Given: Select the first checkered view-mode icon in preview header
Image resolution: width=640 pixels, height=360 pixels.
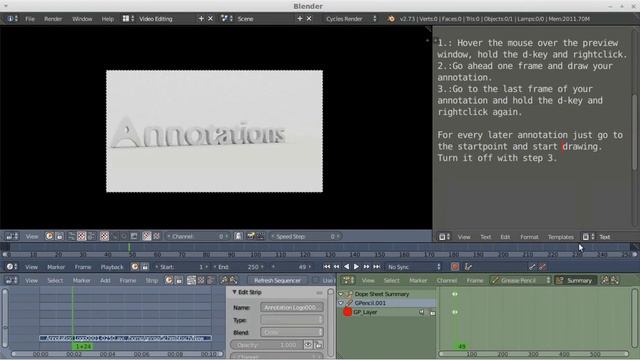Looking at the screenshot, I should (82, 236).
